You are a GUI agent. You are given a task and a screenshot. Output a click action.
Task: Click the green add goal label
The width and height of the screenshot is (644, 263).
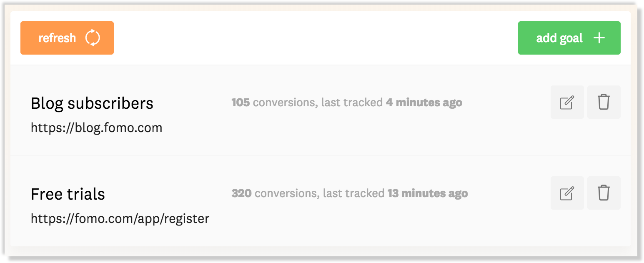[x=559, y=38]
